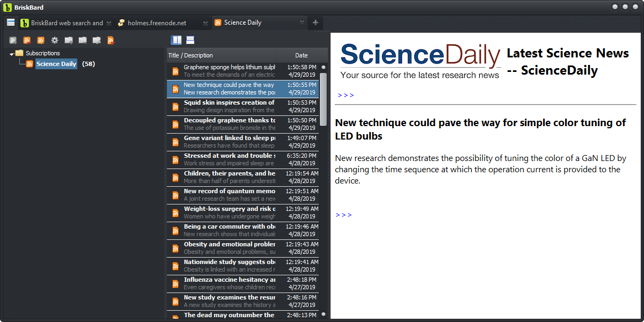Viewport: 644px width, 322px height.
Task: Switch to holmes.freenode.net tab
Action: click(157, 23)
